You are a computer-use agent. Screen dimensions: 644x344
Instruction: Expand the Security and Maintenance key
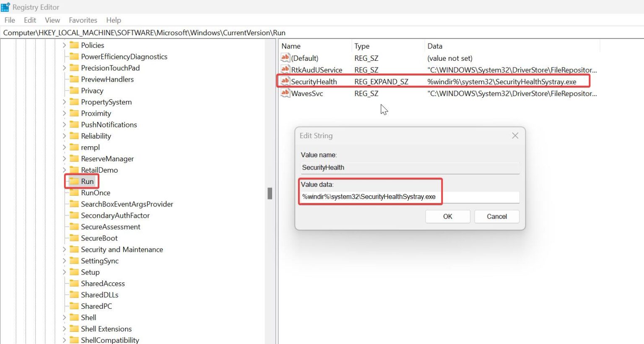[64, 249]
